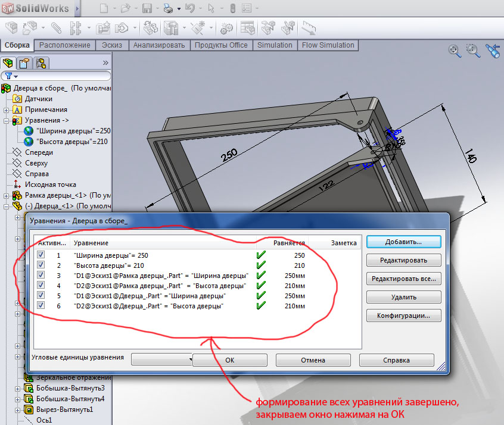This screenshot has height=425, width=504.
Task: Expand the Примечания node in tree
Action: pos(7,110)
